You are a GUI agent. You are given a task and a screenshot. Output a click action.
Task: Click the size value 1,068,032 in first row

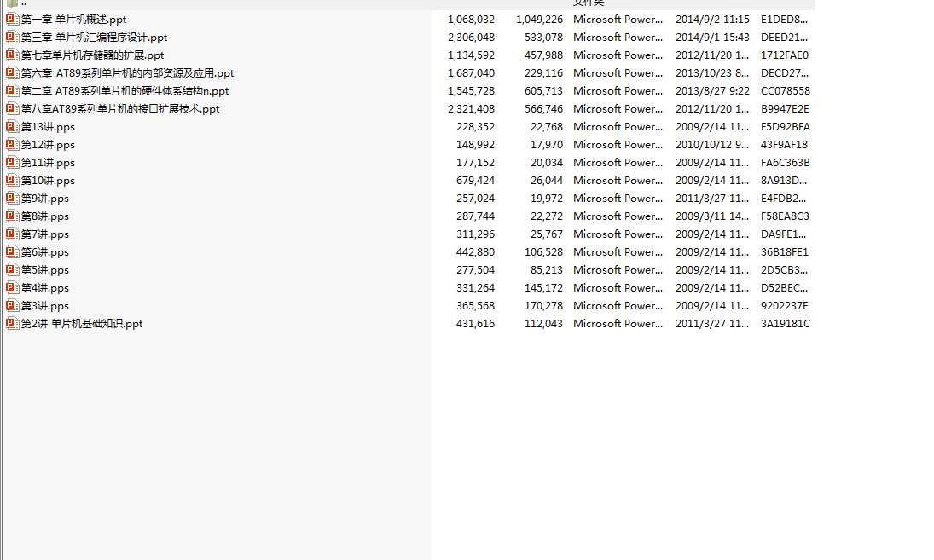(471, 19)
